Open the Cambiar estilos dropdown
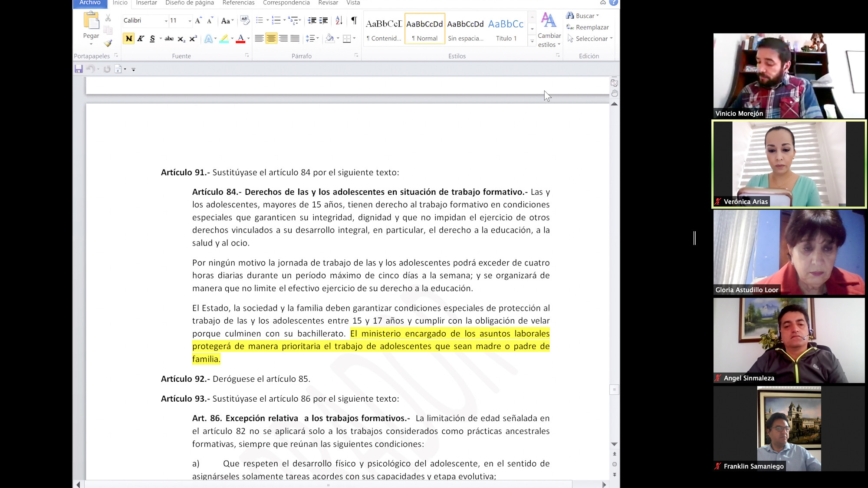868x488 pixels. (x=549, y=30)
